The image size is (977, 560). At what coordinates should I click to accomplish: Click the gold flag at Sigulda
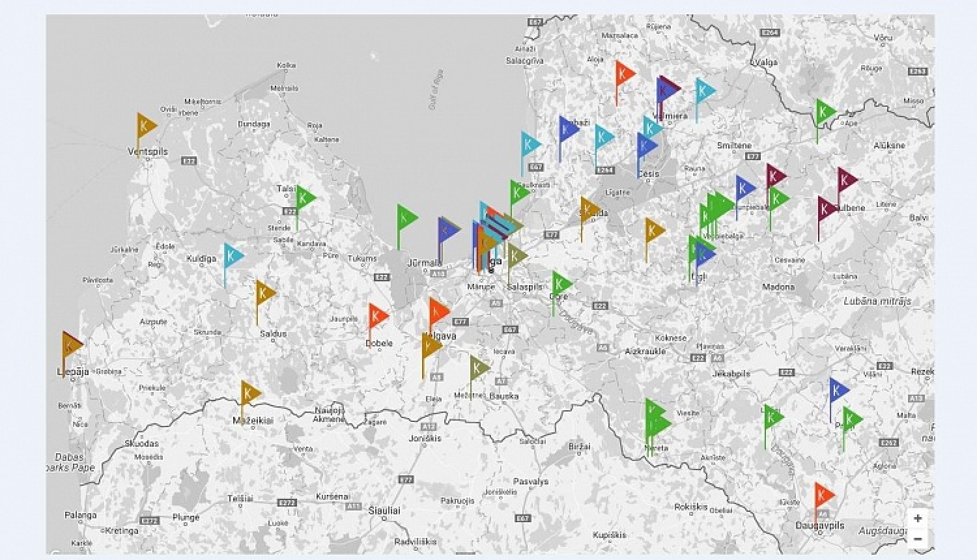[589, 210]
